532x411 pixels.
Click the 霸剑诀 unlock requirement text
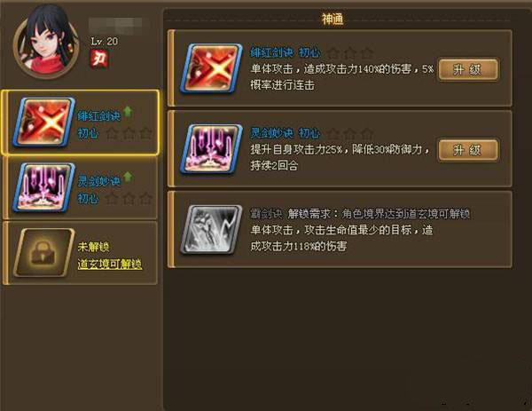379,214
